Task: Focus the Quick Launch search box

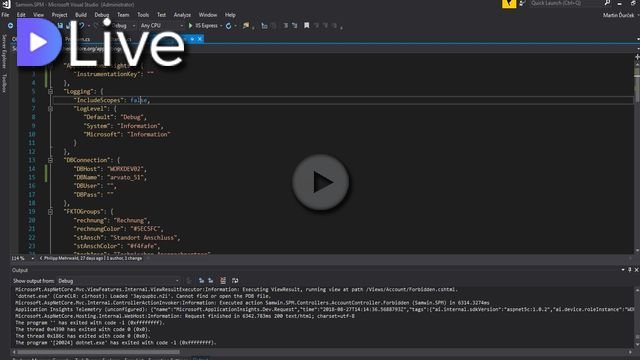Action: (x=565, y=3)
